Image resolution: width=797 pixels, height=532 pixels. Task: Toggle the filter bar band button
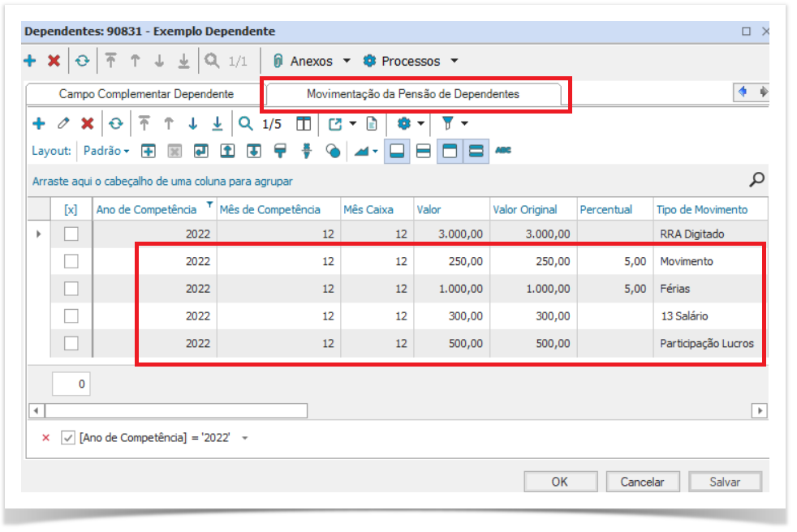click(476, 151)
